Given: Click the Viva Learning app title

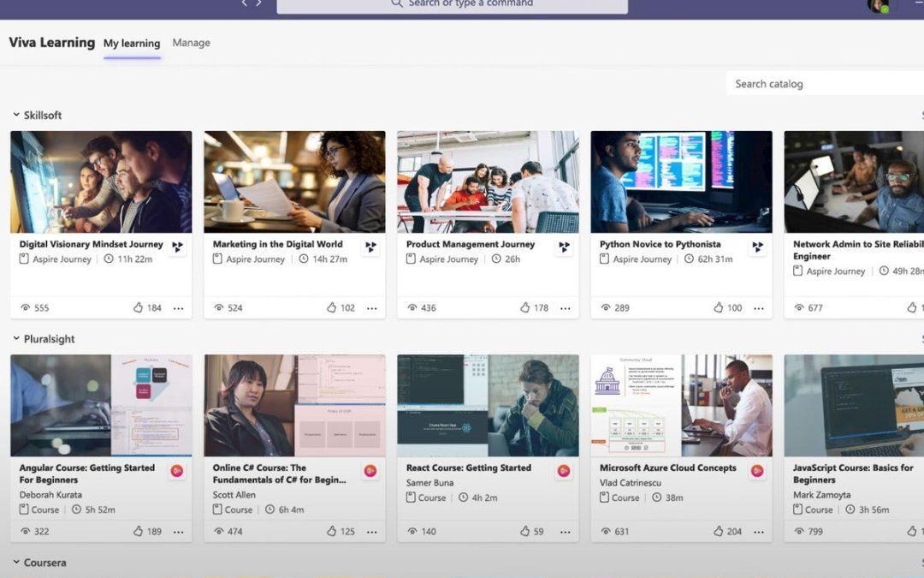Looking at the screenshot, I should point(52,43).
